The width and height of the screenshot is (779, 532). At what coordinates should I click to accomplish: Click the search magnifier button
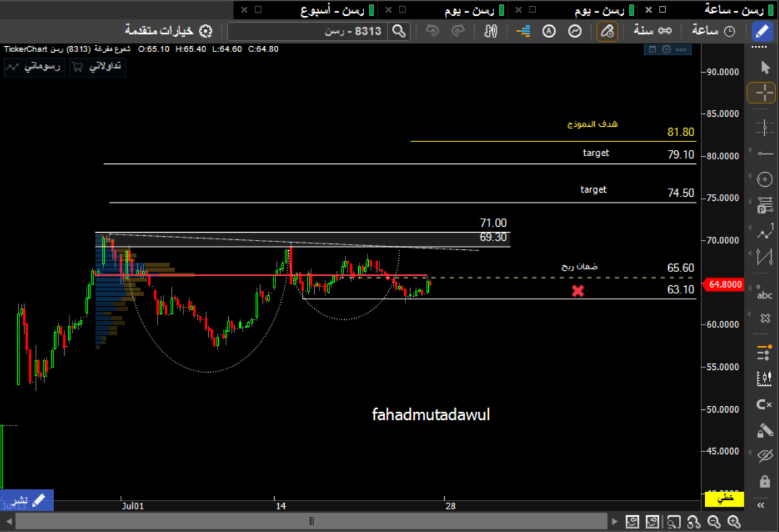click(399, 31)
